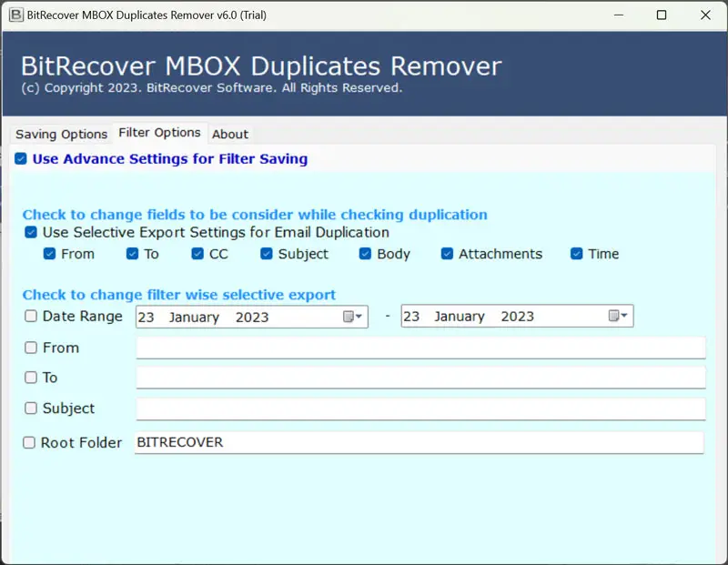Open the Saving Options tab
Viewport: 728px width, 565px height.
coord(61,134)
